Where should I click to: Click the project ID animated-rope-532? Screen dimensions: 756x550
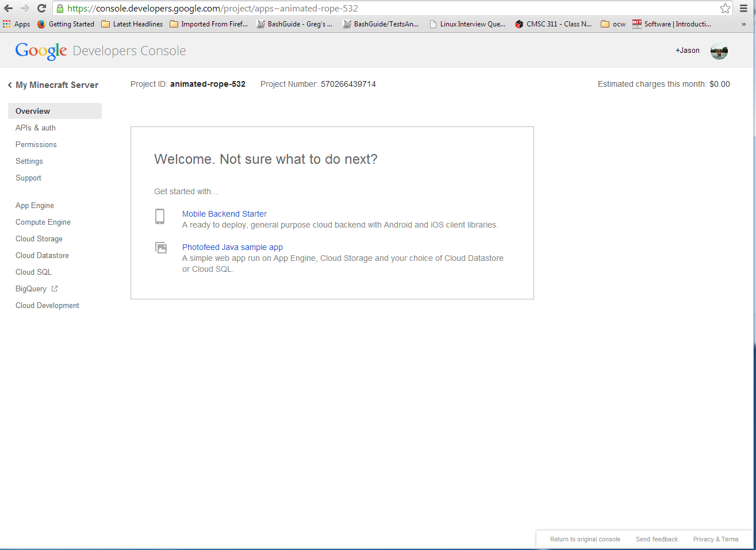(x=208, y=84)
